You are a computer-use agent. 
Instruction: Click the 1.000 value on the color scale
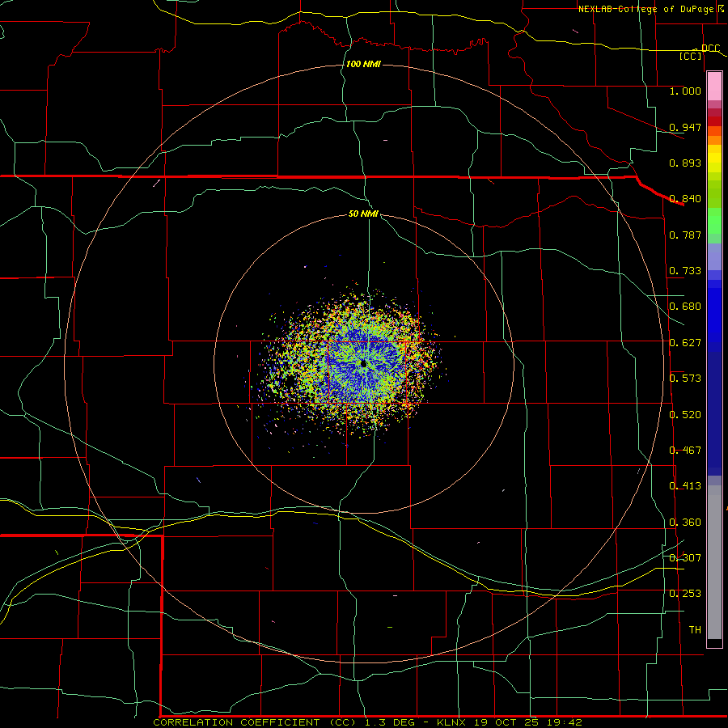pyautogui.click(x=685, y=91)
